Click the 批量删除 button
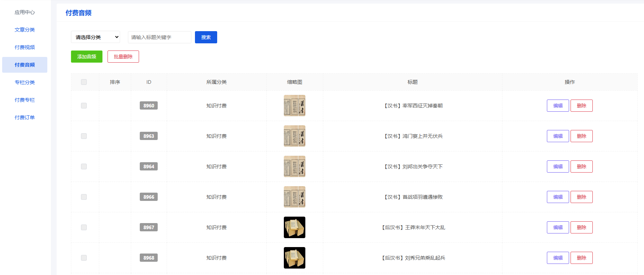The height and width of the screenshot is (275, 644). click(123, 57)
